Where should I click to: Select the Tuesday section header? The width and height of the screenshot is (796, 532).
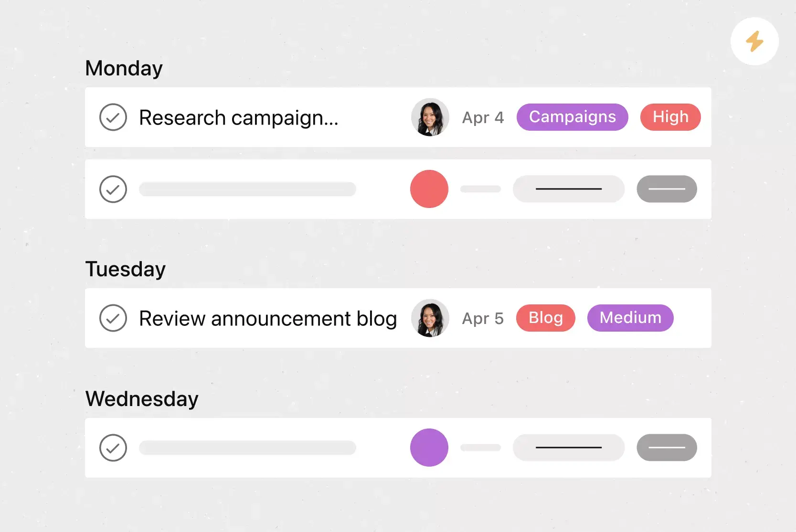point(126,269)
